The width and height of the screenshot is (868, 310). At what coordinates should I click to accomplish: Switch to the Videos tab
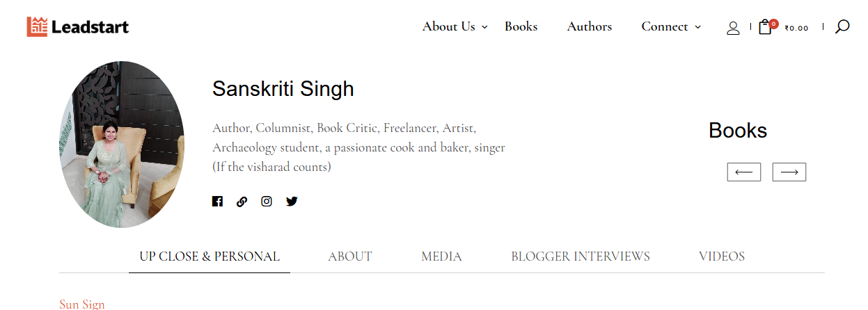click(x=722, y=256)
